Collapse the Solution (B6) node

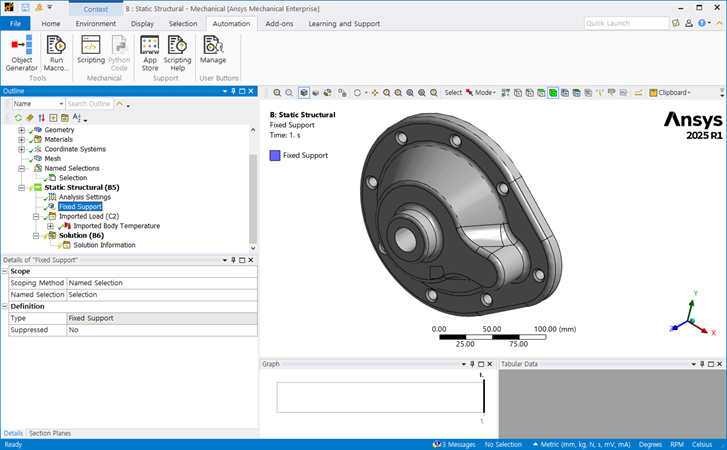[x=36, y=236]
